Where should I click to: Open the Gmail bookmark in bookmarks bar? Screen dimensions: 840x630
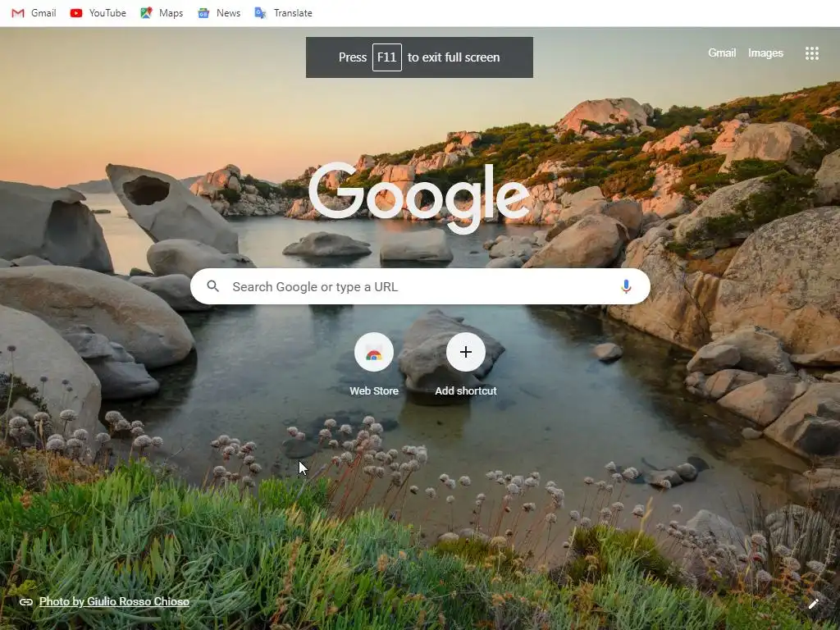pyautogui.click(x=34, y=13)
